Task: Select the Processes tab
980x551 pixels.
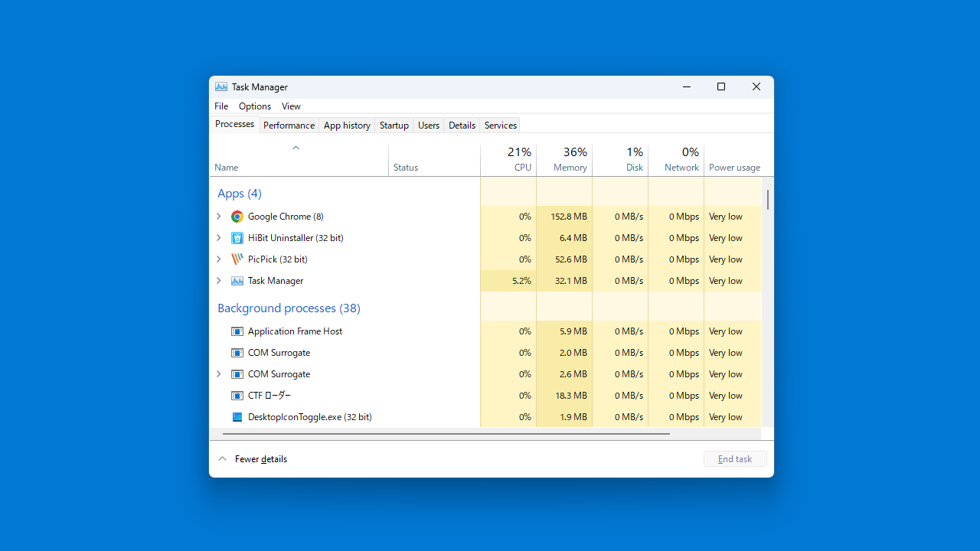Action: pyautogui.click(x=235, y=124)
